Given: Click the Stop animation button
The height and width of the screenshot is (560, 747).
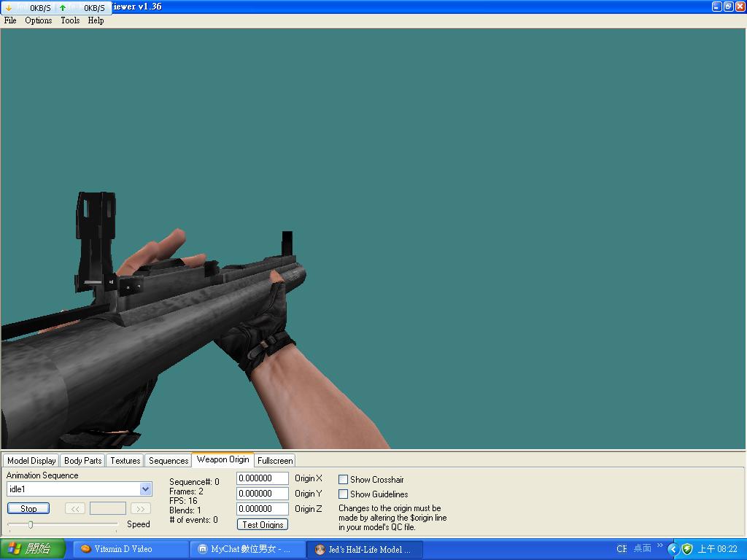Looking at the screenshot, I should (28, 508).
